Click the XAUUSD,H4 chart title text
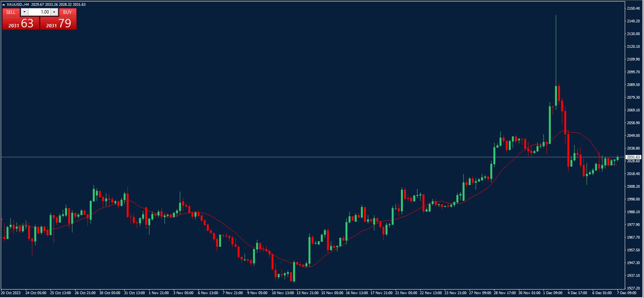This screenshot has width=644, height=298. point(18,5)
